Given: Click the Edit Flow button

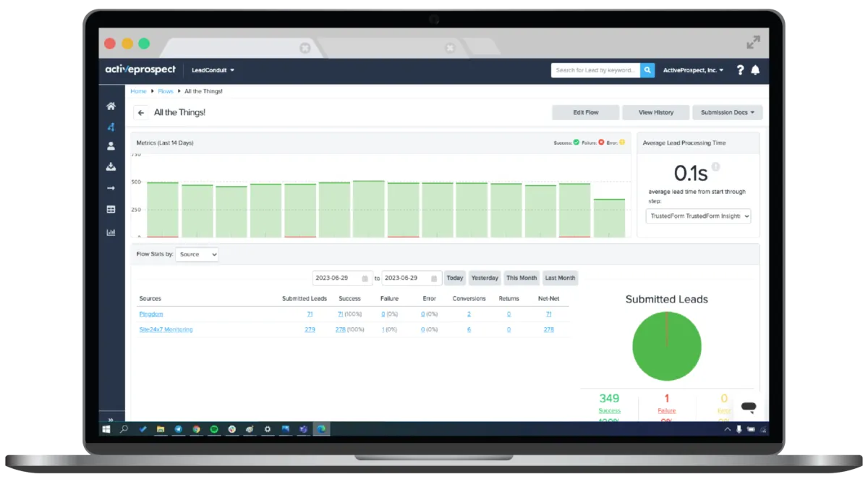Looking at the screenshot, I should click(586, 113).
